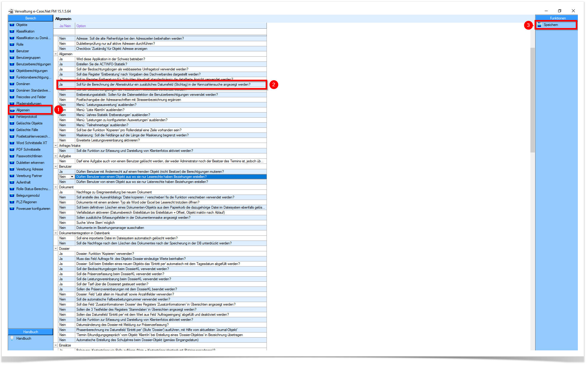Image resolution: width=588 pixels, height=365 pixels.
Task: Click Nein in 'Teilnehmertage' ausblenden row
Action: 63,125
